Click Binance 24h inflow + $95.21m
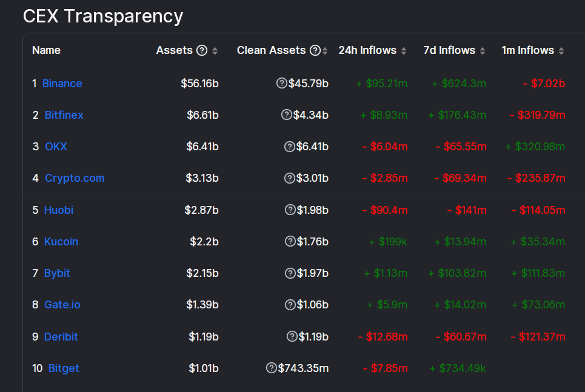585x392 pixels. (x=382, y=84)
